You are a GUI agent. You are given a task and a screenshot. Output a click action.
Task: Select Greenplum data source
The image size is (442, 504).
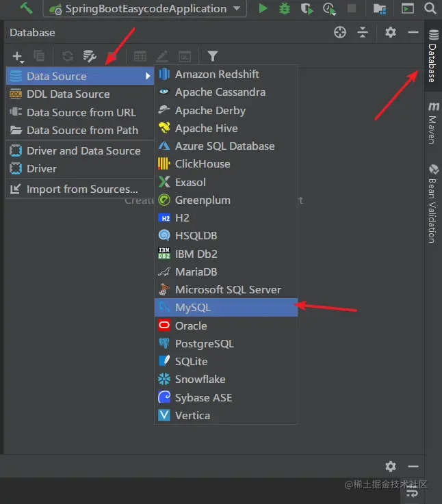(x=226, y=200)
